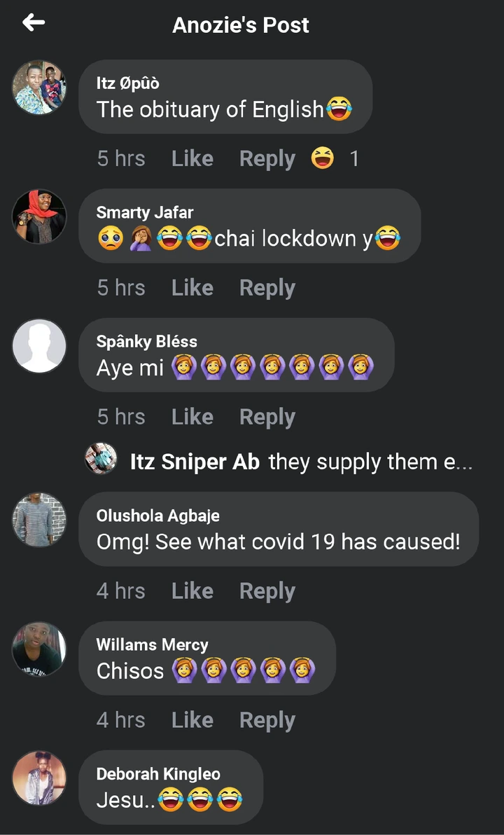Like Olushola Agbaje's covid 19 comment

[x=192, y=591]
